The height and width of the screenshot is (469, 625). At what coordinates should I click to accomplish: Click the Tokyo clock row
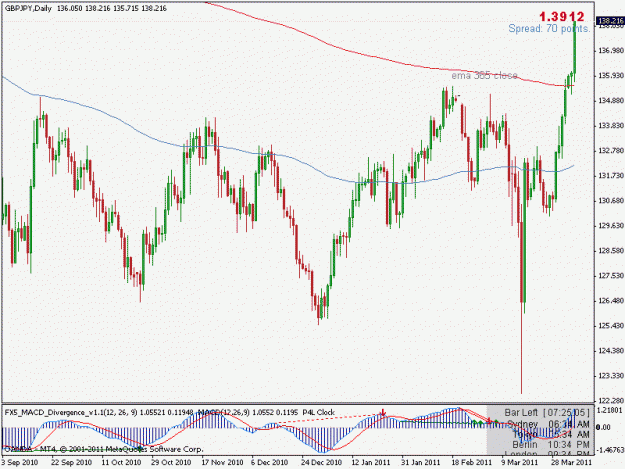pyautogui.click(x=550, y=434)
